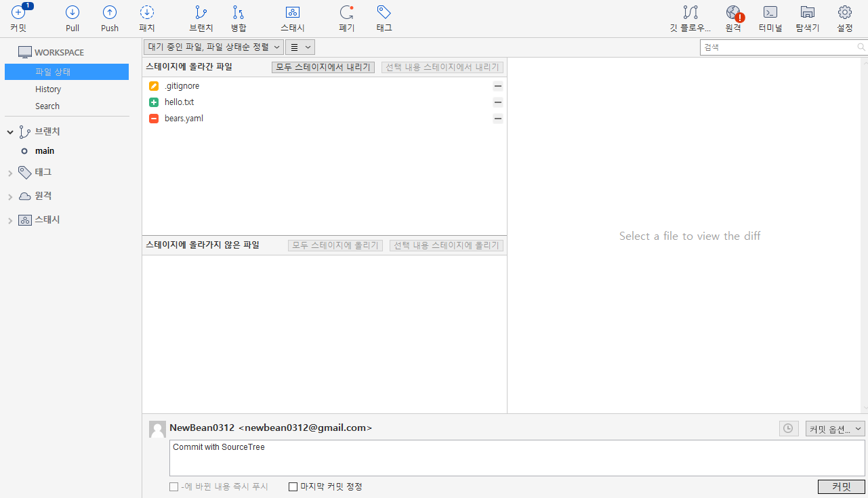Click the WORKSPACE heading label
This screenshot has height=498, width=868.
coord(60,53)
